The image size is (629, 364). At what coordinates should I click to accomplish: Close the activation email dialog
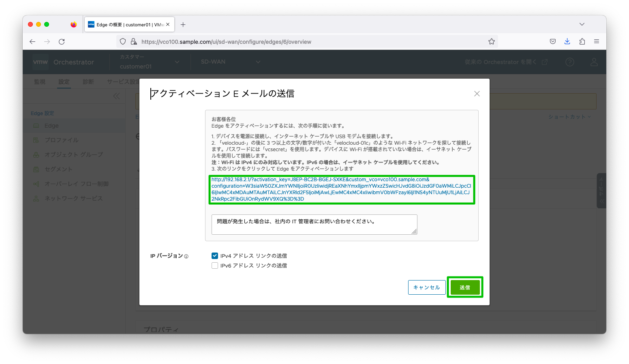(x=477, y=94)
